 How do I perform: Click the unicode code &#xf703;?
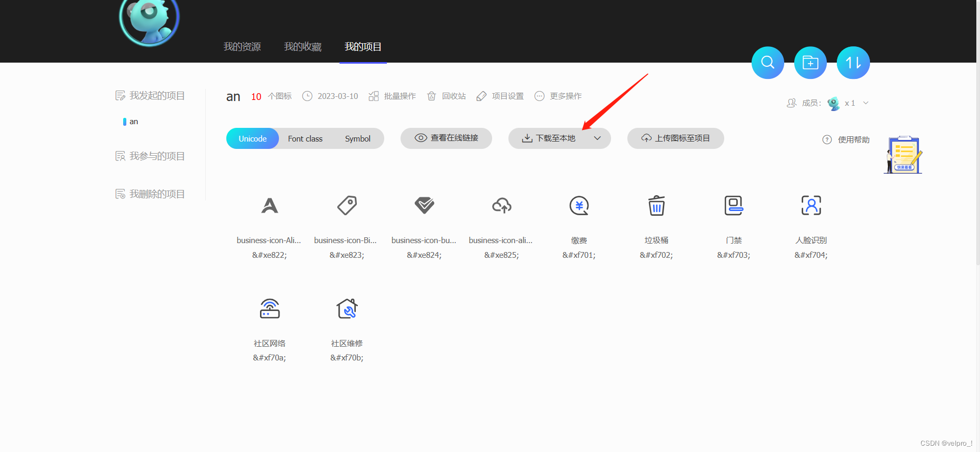(x=734, y=255)
